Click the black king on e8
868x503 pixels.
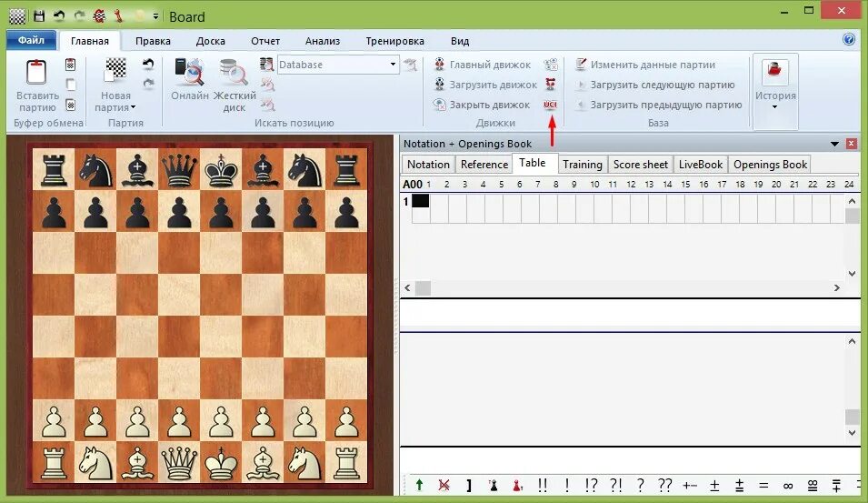[221, 170]
